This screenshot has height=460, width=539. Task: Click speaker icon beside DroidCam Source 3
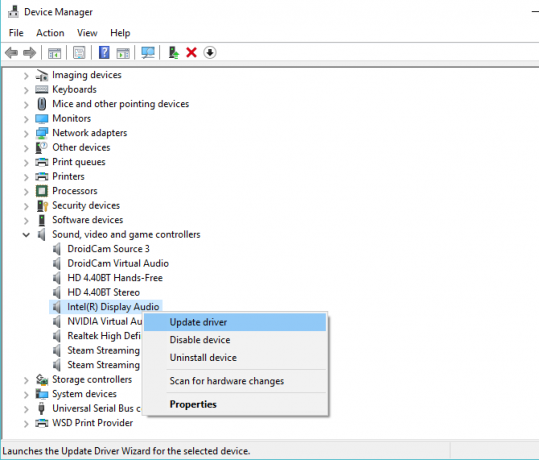[x=57, y=249]
